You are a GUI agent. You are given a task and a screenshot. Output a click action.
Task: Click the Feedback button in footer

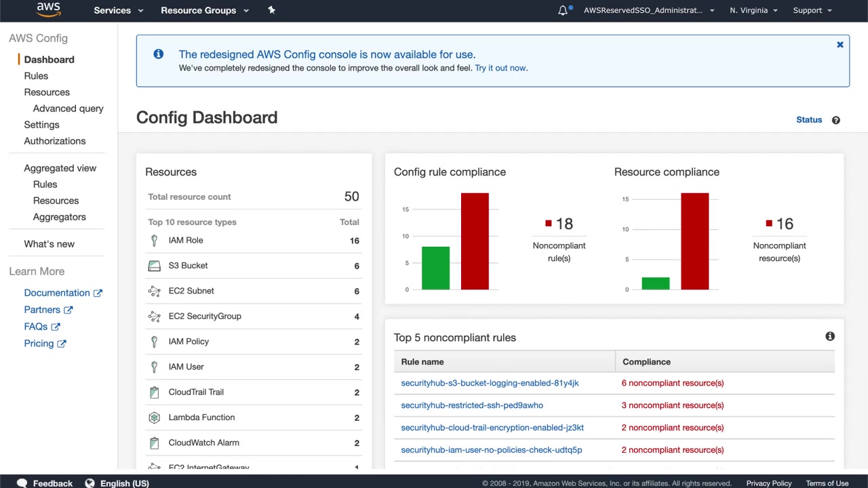pos(45,483)
